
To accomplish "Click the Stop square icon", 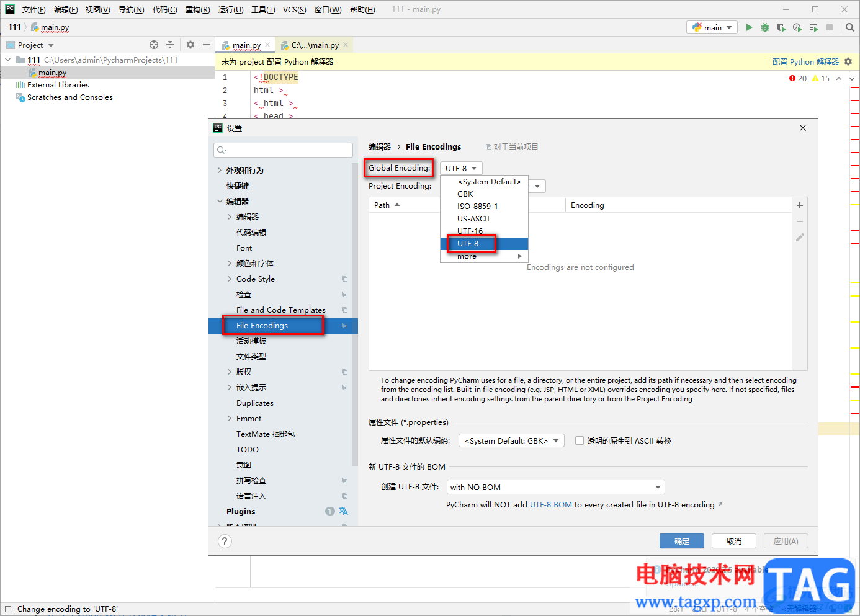I will coord(830,27).
